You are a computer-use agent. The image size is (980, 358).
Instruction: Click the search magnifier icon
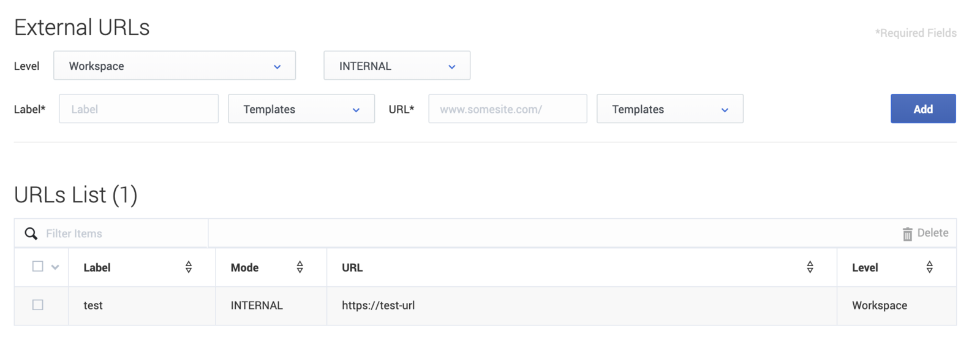(x=31, y=234)
